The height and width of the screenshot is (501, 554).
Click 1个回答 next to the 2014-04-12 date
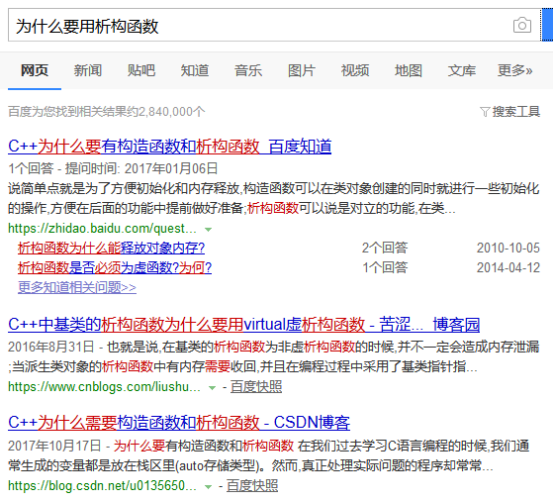pos(385,268)
